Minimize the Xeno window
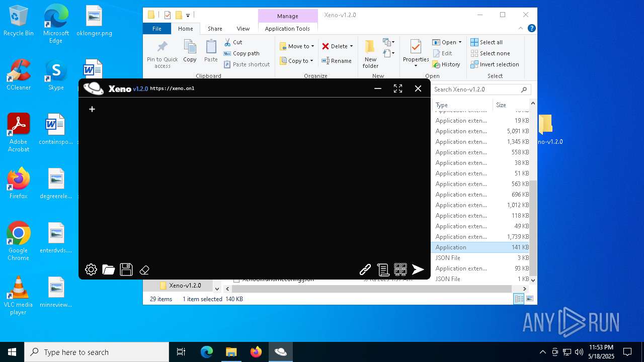The width and height of the screenshot is (644, 362). tap(378, 88)
